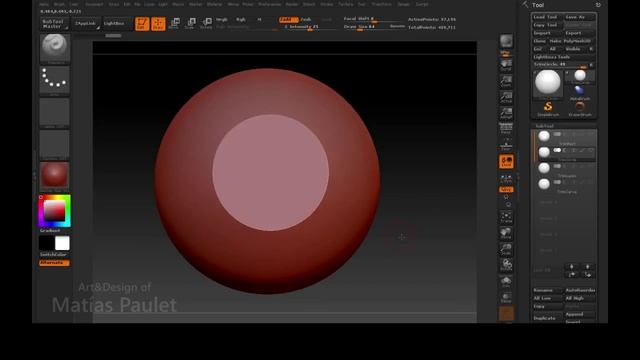Enable Mrgb paint mode
Screen dimensions: 640x360
click(222, 19)
